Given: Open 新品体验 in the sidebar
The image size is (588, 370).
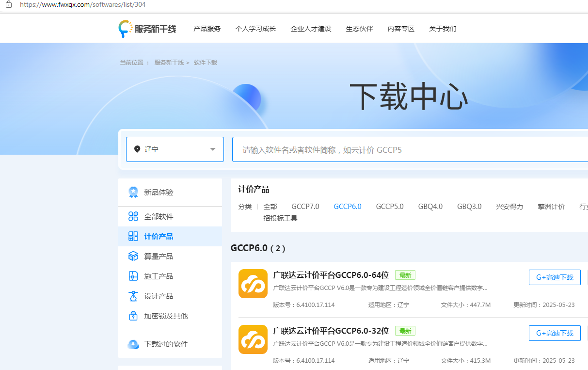Looking at the screenshot, I should (170, 193).
